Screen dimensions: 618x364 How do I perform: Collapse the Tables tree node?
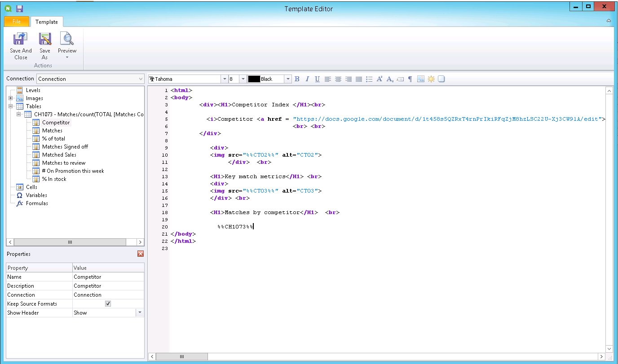pyautogui.click(x=10, y=106)
